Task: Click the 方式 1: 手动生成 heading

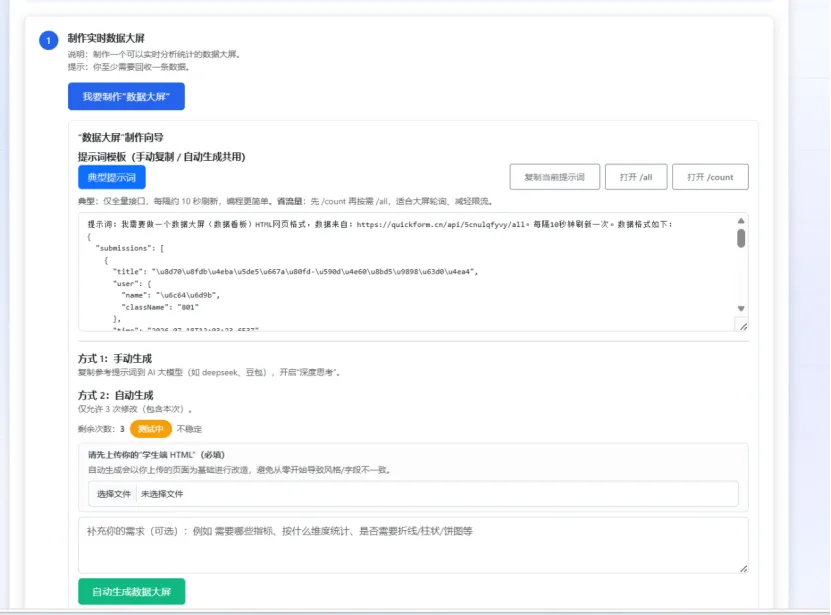Action: 115,358
